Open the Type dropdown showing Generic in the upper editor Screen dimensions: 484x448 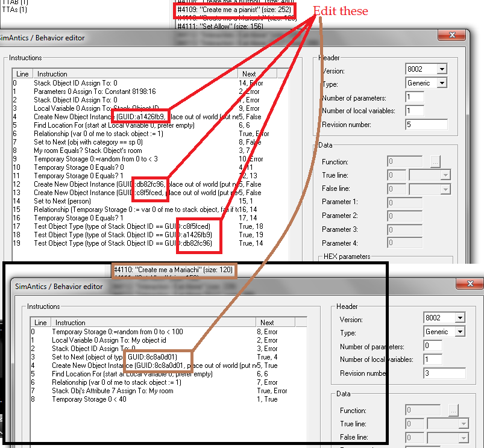[442, 83]
